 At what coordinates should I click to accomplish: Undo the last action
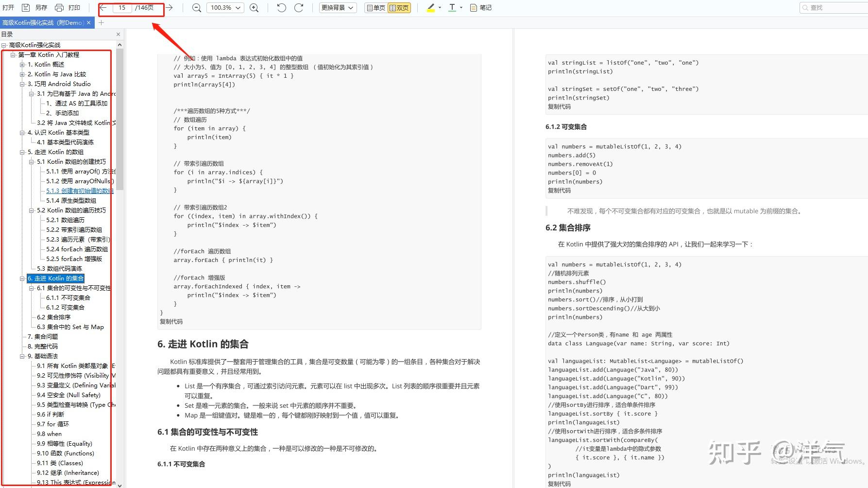[281, 7]
